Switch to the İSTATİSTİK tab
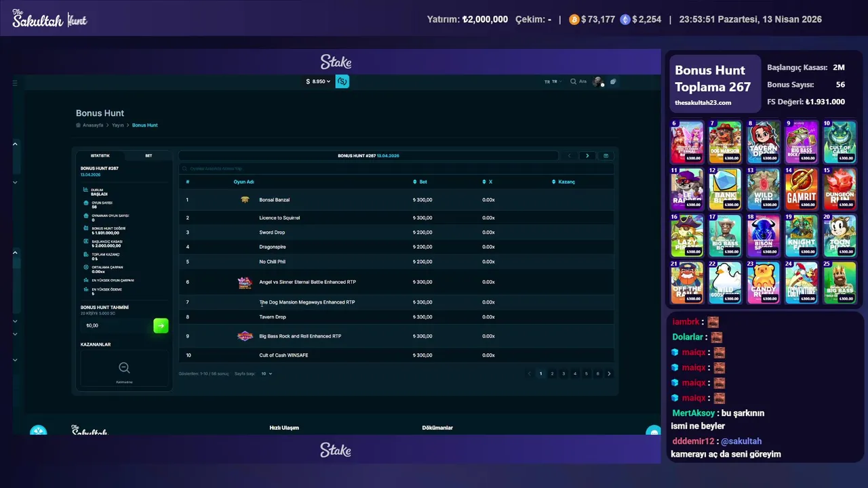Screen dimensions: 868x488 pyautogui.click(x=100, y=156)
